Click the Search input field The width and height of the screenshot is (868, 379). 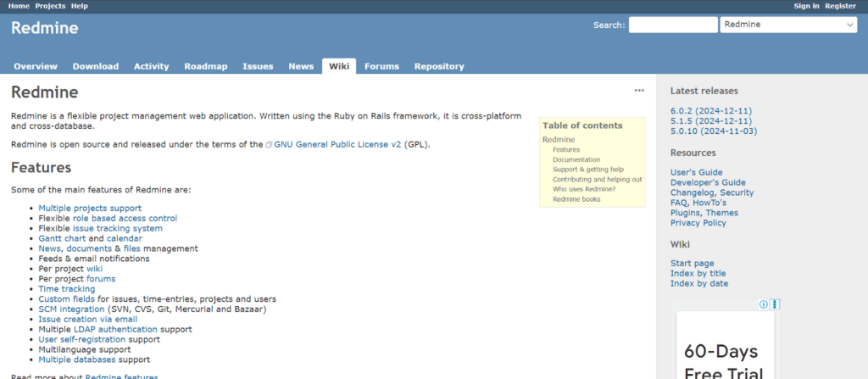pyautogui.click(x=672, y=25)
